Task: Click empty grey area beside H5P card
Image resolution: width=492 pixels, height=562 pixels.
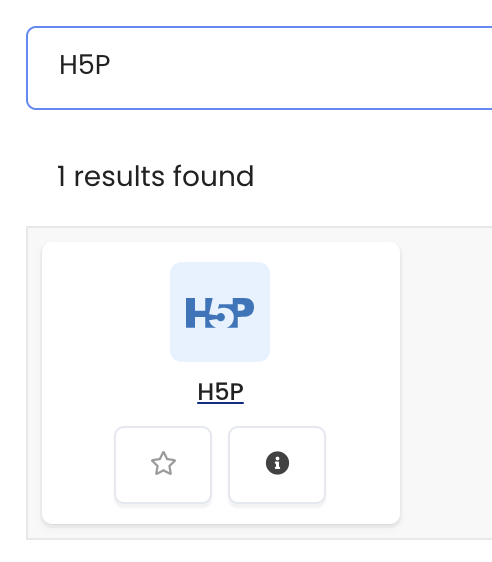Action: coord(446,383)
